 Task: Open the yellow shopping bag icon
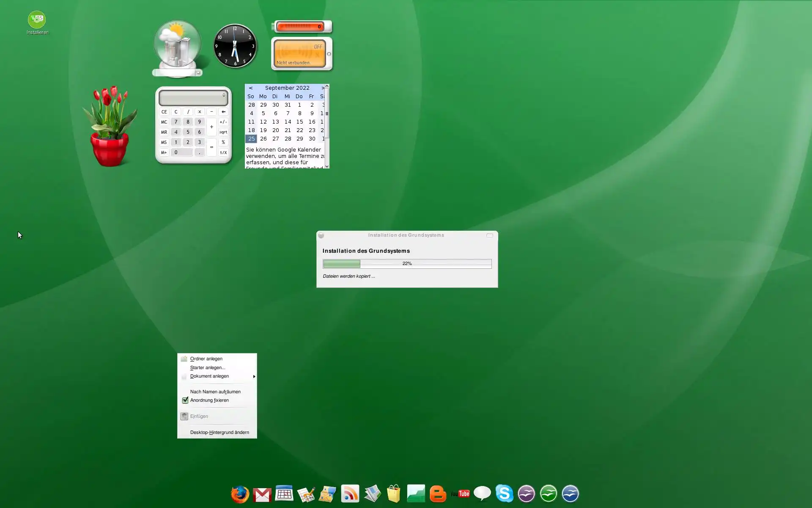coord(394,494)
